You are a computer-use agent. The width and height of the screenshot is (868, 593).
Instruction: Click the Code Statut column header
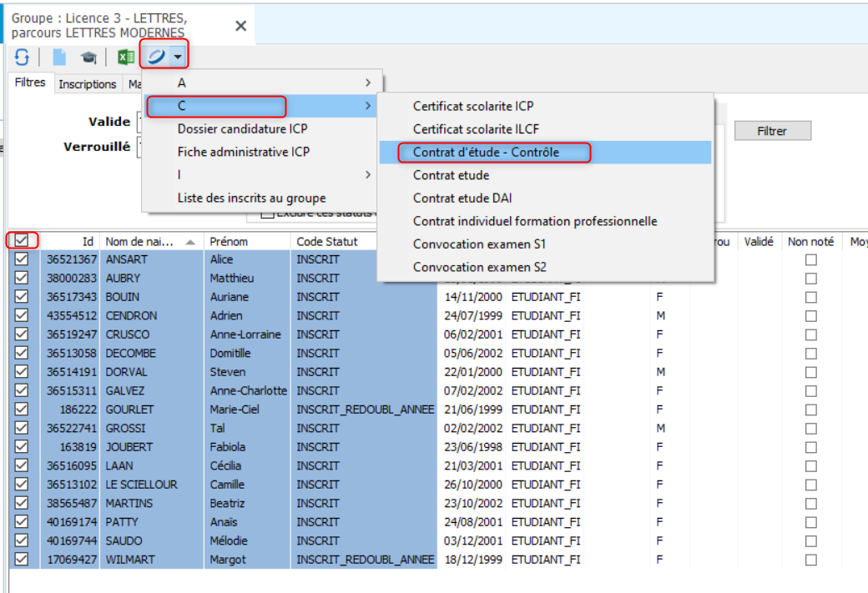327,241
